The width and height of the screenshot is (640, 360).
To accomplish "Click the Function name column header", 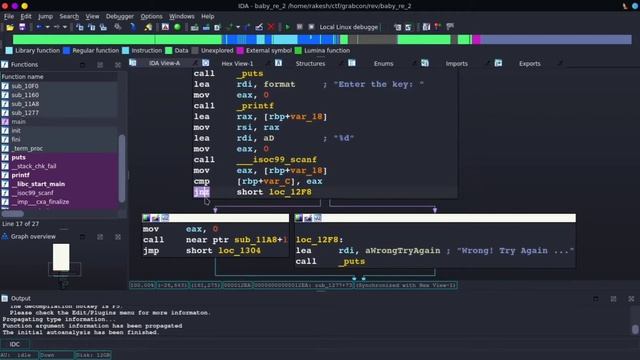I will (x=59, y=77).
